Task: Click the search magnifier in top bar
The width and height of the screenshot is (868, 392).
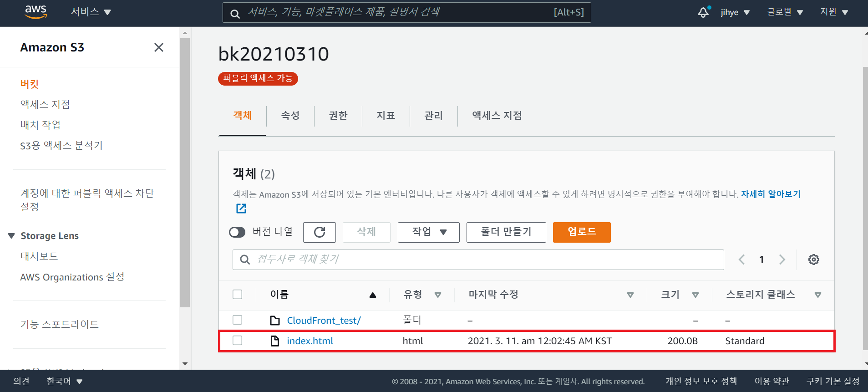Action: click(235, 14)
